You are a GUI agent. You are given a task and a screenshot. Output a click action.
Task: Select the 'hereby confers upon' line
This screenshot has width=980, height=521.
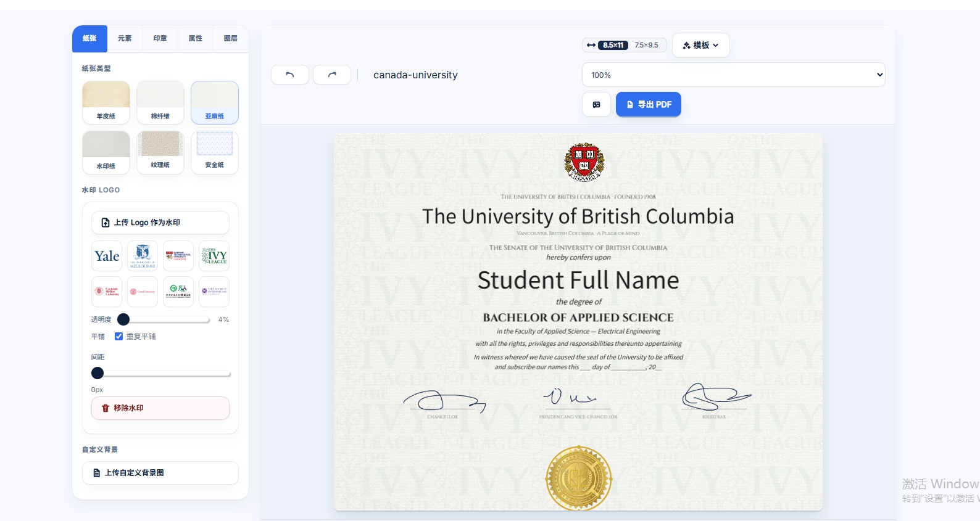coord(578,258)
